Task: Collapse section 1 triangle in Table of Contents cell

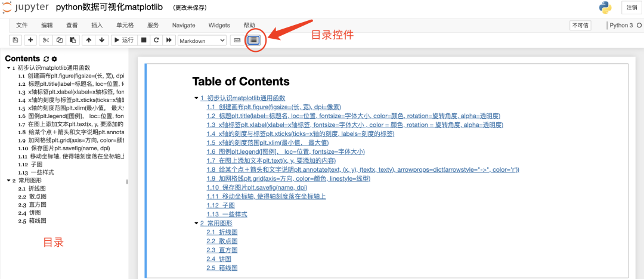Action: pyautogui.click(x=196, y=98)
